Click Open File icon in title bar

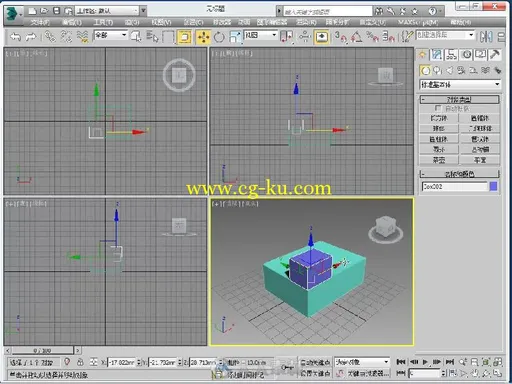click(44, 11)
